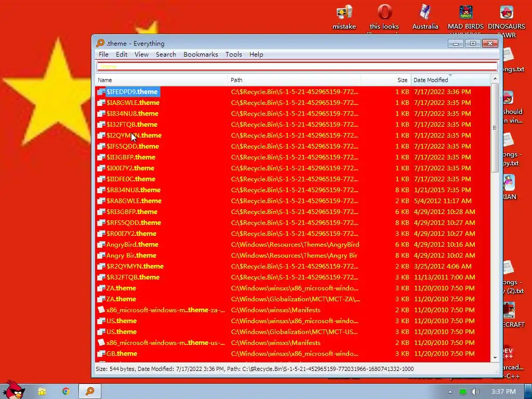Viewport: 532px width, 399px height.
Task: Click the 5/4/2012 11:17 AM date cell
Action: tap(443, 201)
